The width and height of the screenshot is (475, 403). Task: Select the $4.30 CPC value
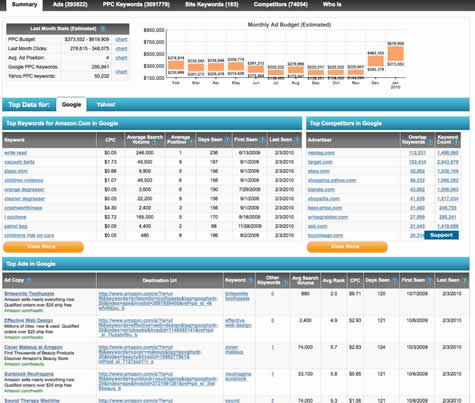tap(110, 208)
